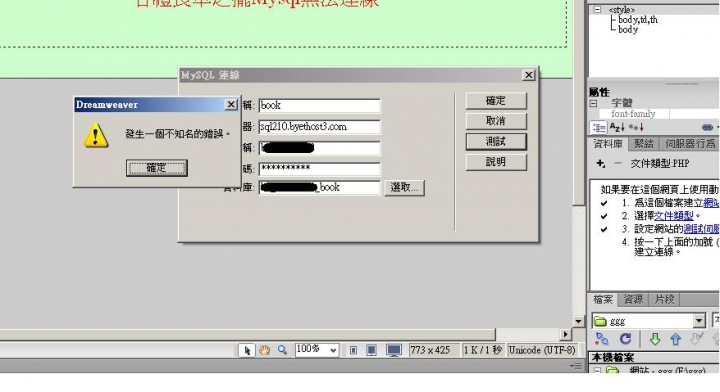Click the horizontal scrollbar right arrow
720x392 pixels.
point(566,334)
